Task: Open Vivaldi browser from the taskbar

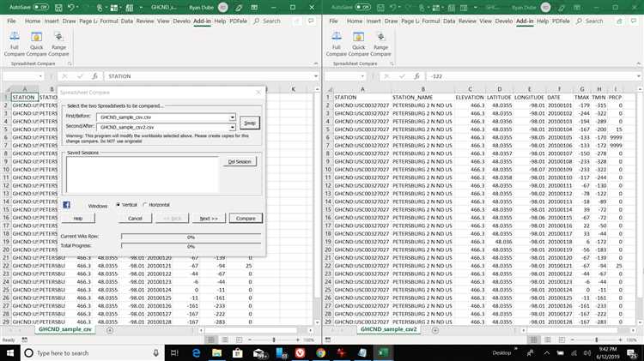Action: click(301, 352)
